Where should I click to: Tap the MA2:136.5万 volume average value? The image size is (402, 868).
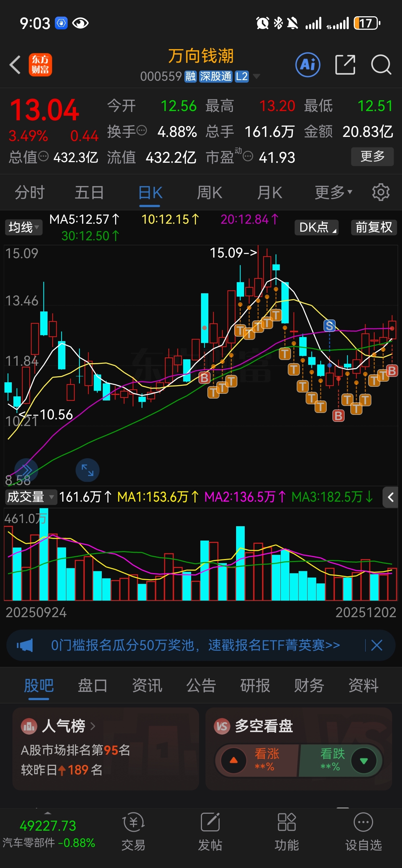coord(245,497)
